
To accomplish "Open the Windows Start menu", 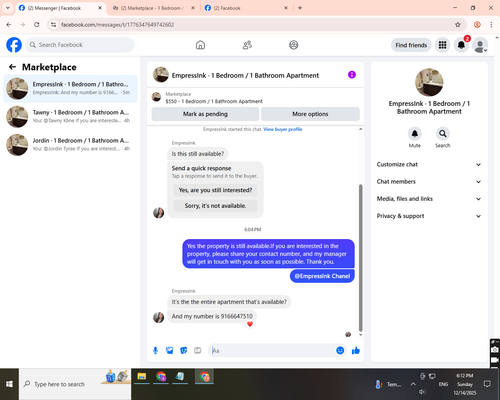I will click(x=9, y=384).
